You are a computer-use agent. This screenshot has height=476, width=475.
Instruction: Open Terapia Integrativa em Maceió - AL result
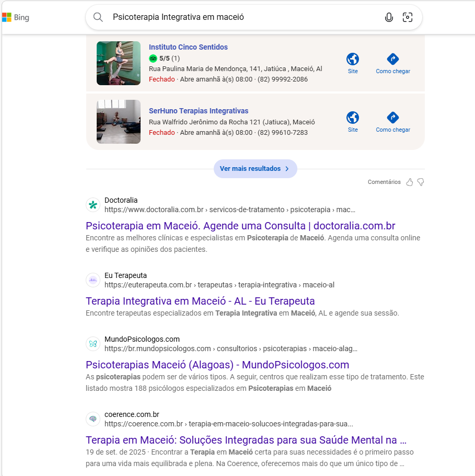[200, 301]
